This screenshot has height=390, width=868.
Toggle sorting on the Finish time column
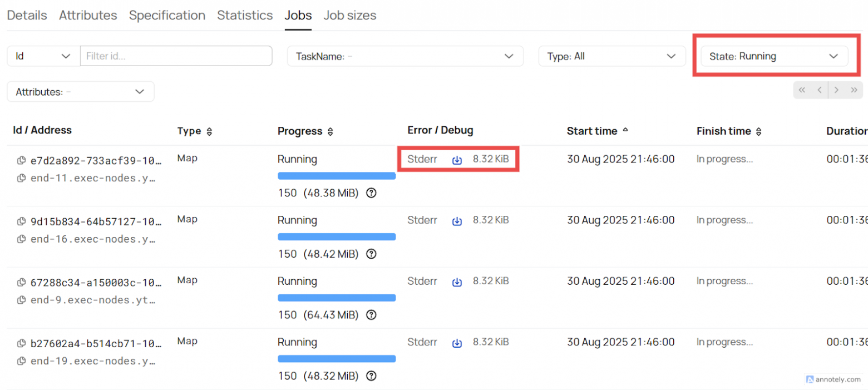(x=758, y=131)
